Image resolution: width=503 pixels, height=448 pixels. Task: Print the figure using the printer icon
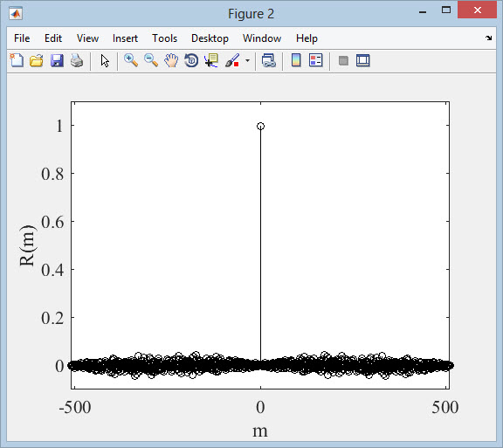point(77,60)
